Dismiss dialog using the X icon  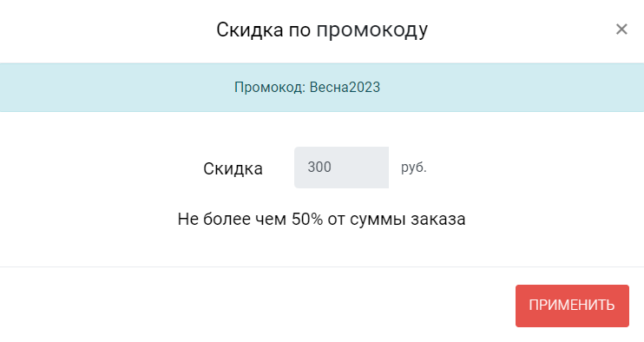coord(621,30)
